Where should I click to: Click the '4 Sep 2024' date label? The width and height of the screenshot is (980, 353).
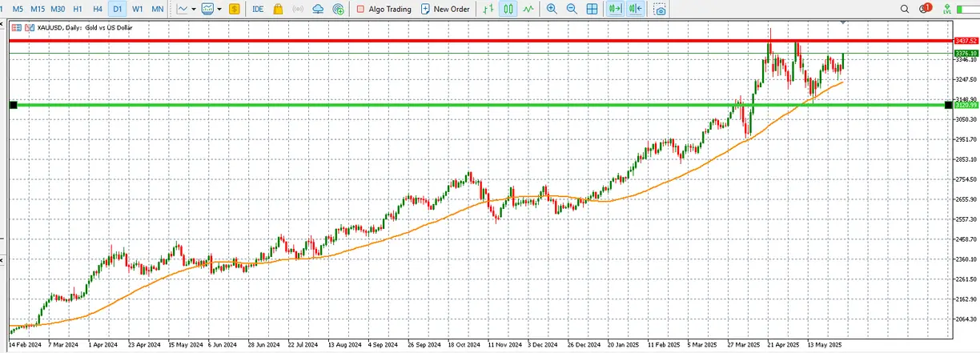[x=381, y=346]
